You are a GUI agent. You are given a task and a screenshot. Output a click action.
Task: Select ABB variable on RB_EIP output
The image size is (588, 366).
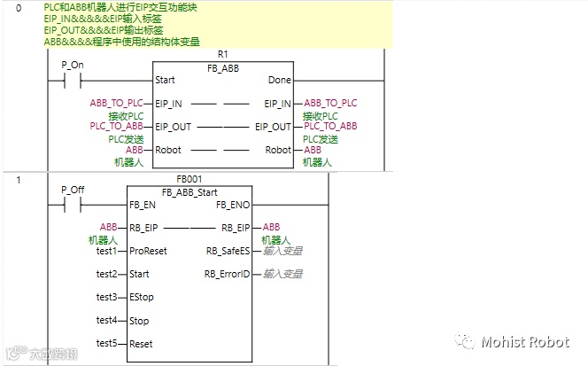272,227
